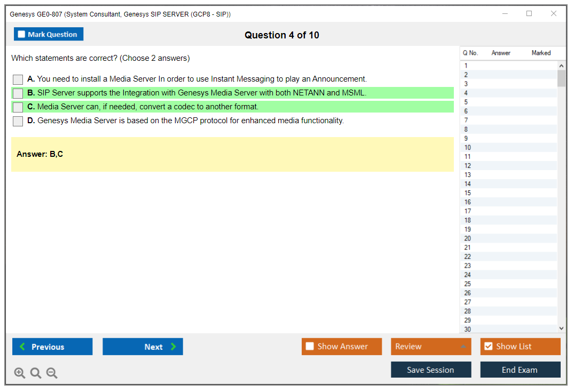The width and height of the screenshot is (574, 392).
Task: Jump to question 5 in list
Action: 466,102
